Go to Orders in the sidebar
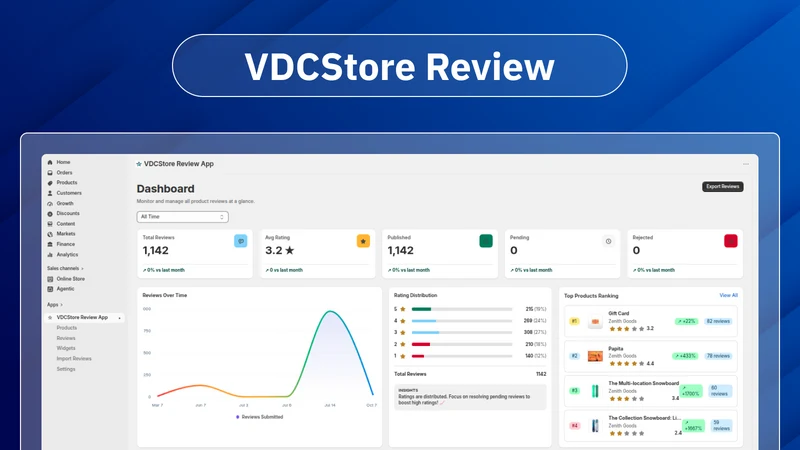The image size is (800, 450). (x=64, y=173)
